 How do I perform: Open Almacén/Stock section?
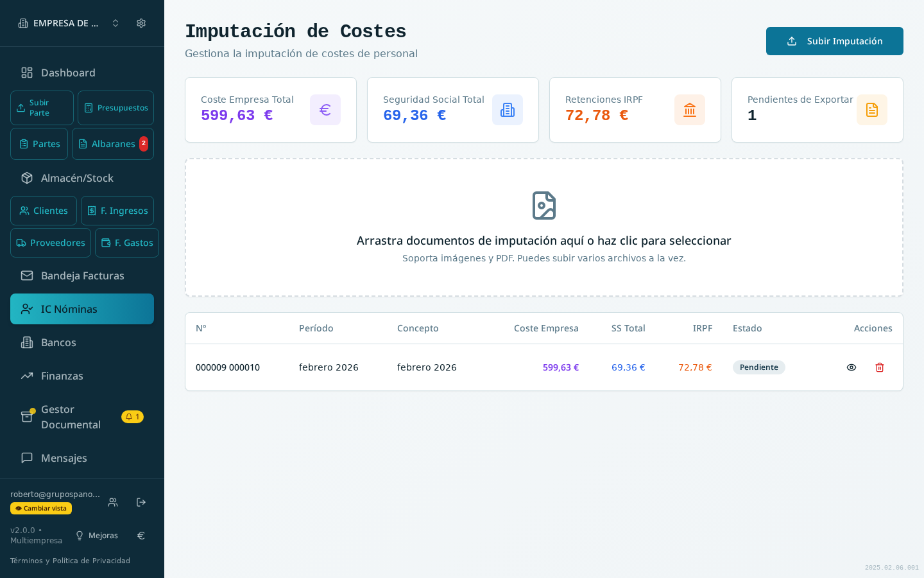pos(82,178)
